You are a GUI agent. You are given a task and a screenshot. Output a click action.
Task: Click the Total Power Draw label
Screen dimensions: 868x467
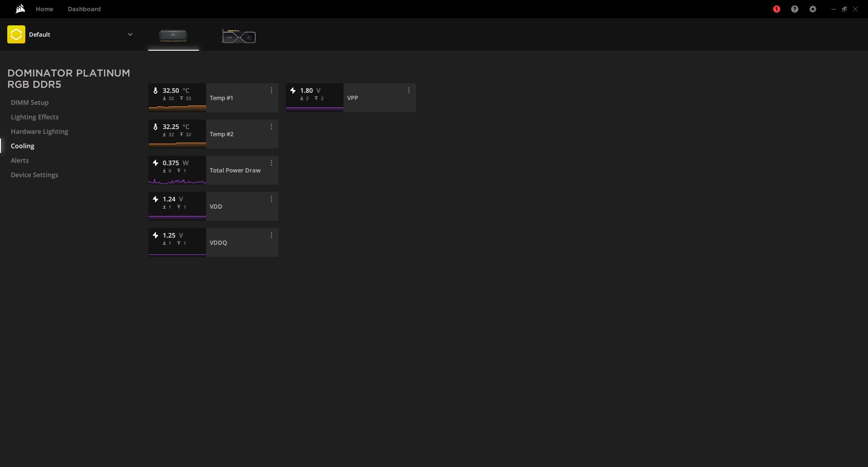coord(235,170)
